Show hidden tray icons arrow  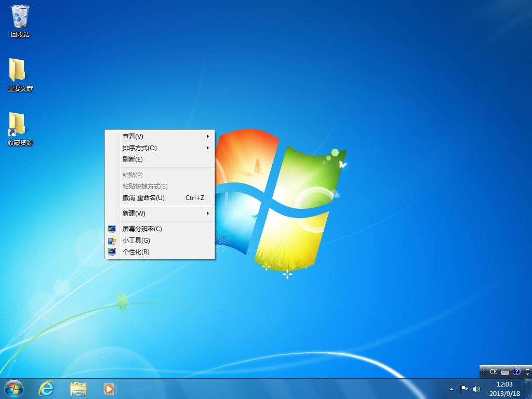[x=451, y=389]
